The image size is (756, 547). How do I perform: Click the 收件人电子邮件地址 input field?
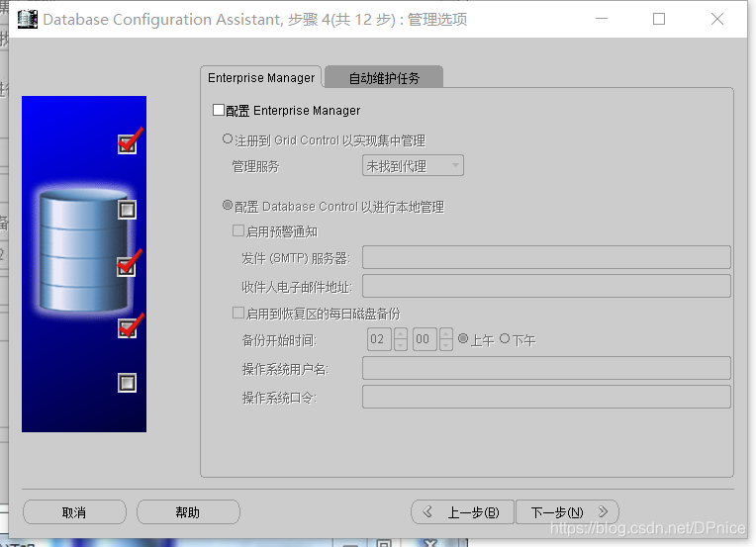tap(546, 286)
